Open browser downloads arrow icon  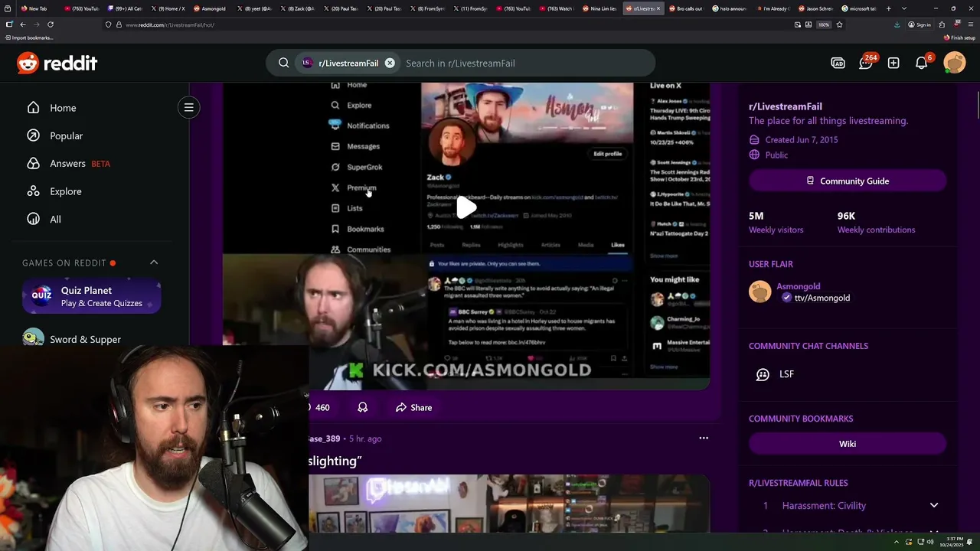coord(897,24)
